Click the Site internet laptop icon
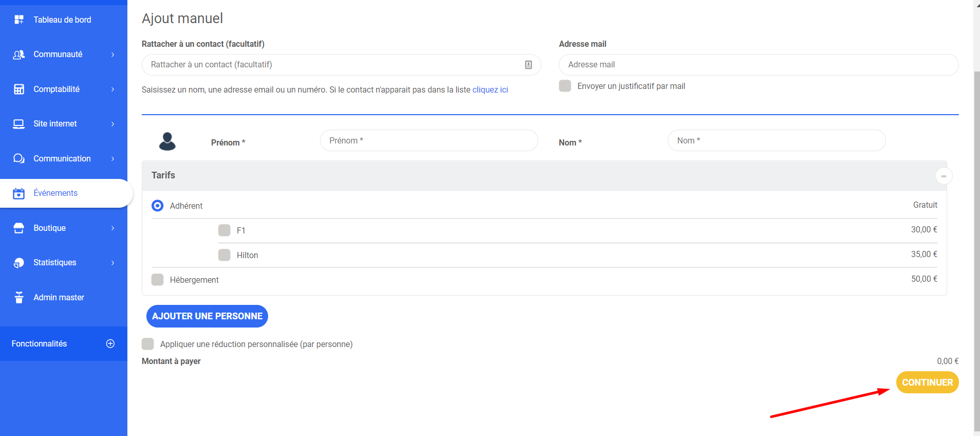 [x=19, y=124]
